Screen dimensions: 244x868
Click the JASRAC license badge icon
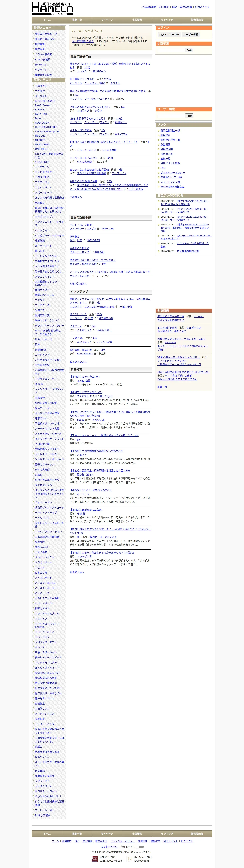pyautogui.click(x=94, y=859)
